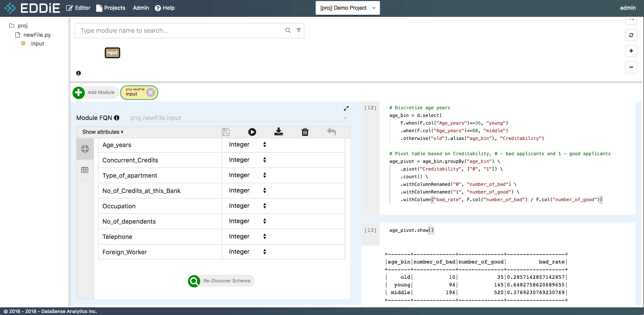The width and height of the screenshot is (644, 315).
Task: Click the undo arrow icon
Action: (x=331, y=132)
